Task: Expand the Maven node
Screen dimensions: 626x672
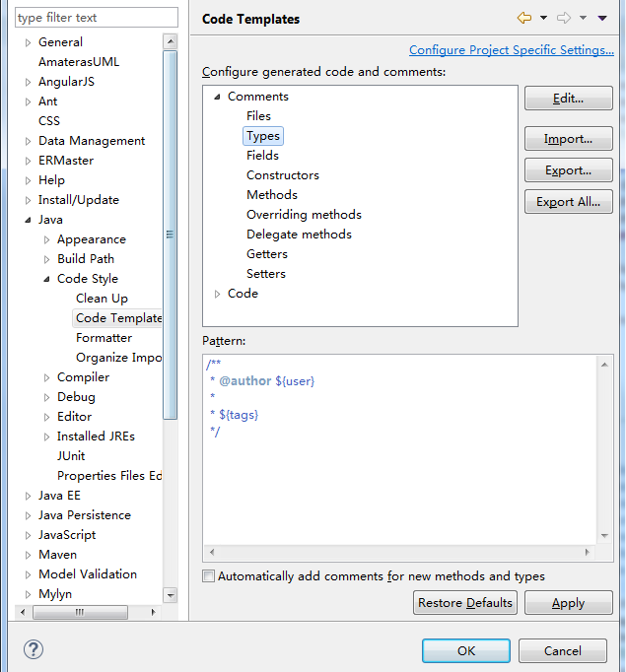Action: (x=28, y=555)
